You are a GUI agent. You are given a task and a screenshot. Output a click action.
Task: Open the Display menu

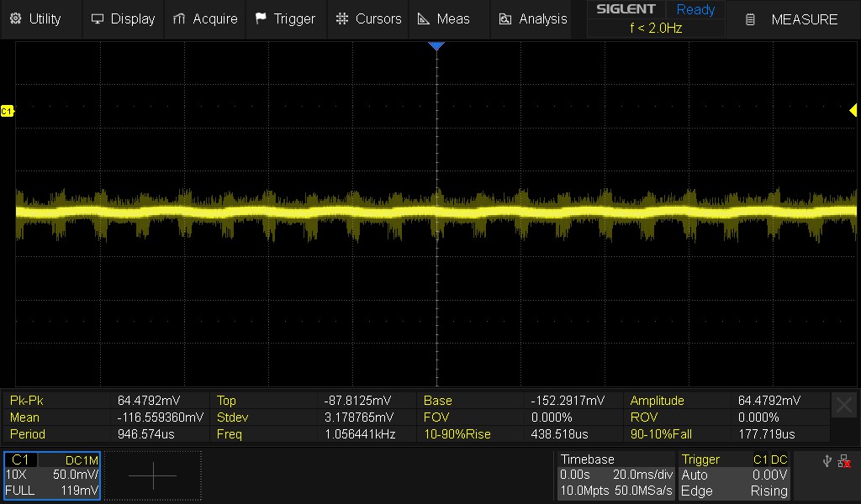[123, 18]
